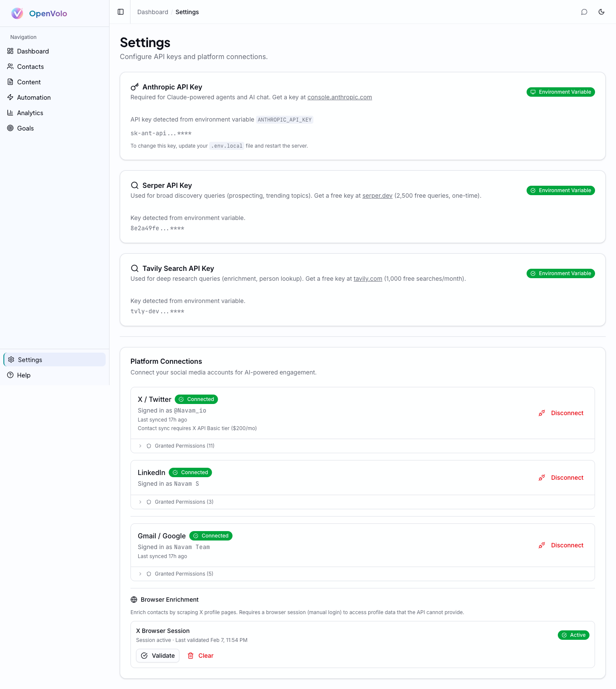Click the Analytics bar chart icon
Screen dimensions: 616x689
(x=10, y=113)
